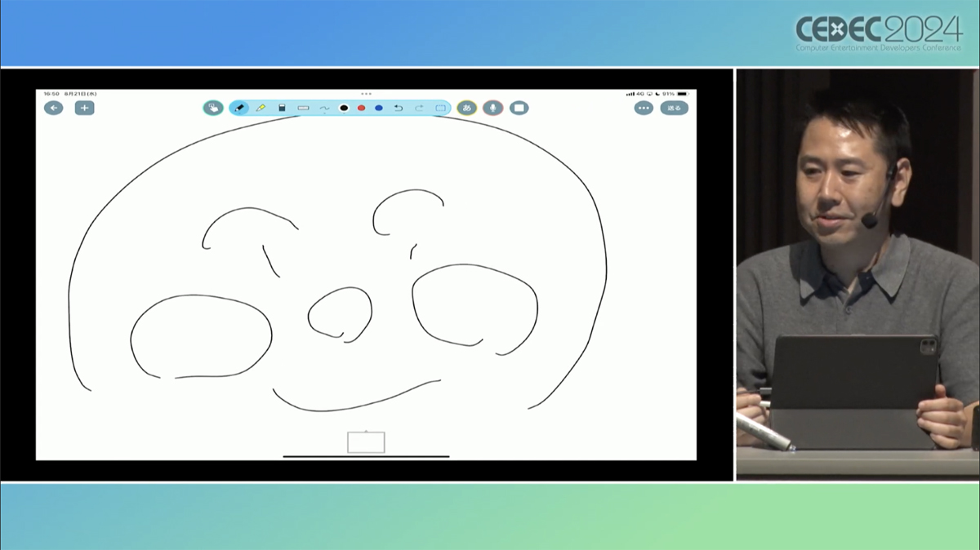Tap the home indicator bar at bottom

point(366,456)
